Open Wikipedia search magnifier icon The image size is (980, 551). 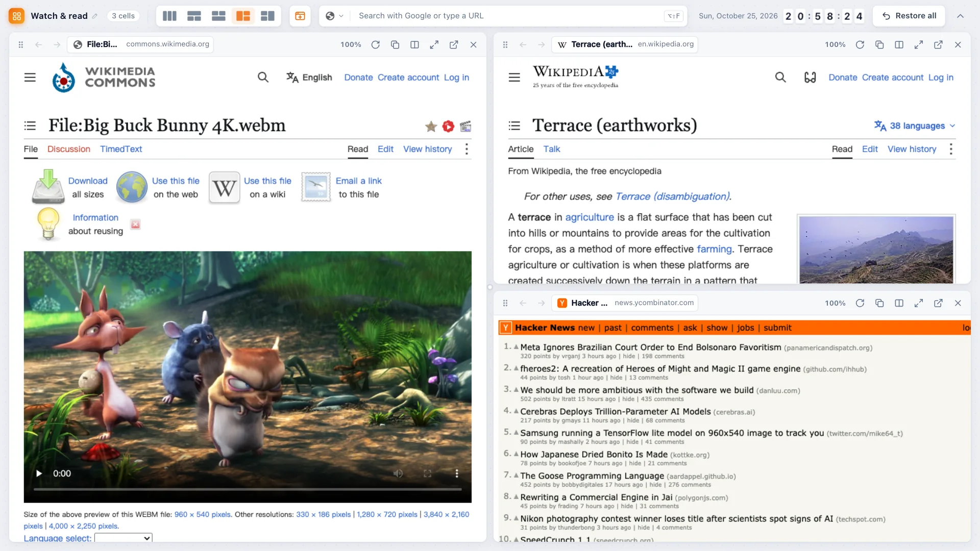click(780, 78)
